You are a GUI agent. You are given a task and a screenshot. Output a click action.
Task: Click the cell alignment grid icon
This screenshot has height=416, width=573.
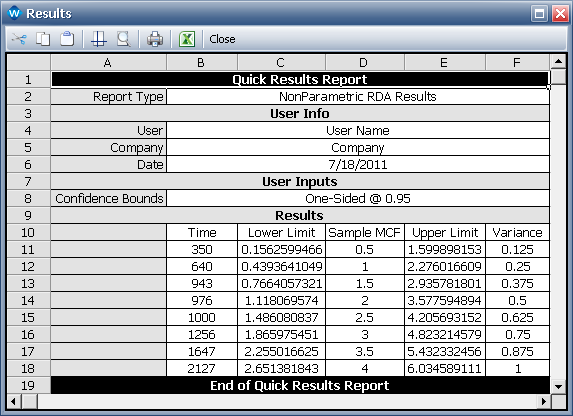99,39
